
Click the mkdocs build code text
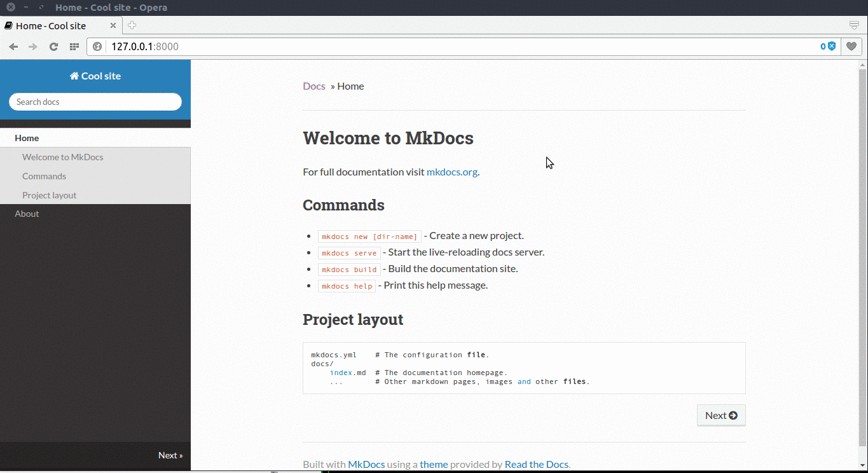(349, 270)
